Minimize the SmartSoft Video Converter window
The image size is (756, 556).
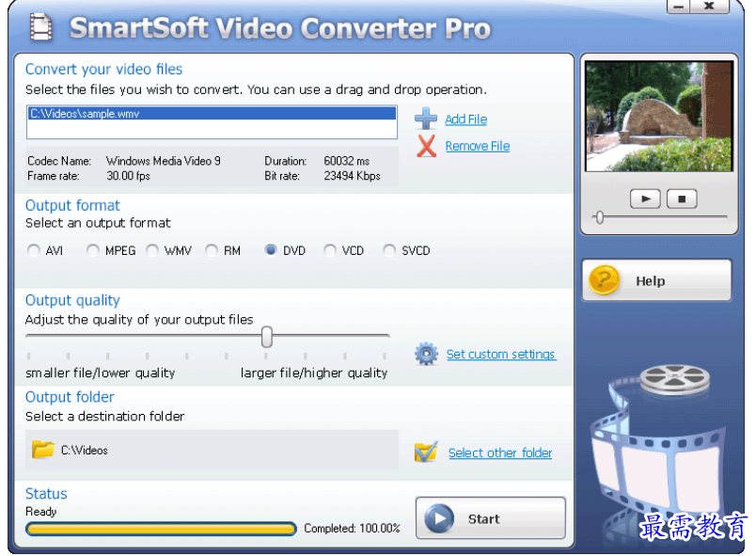(679, 7)
